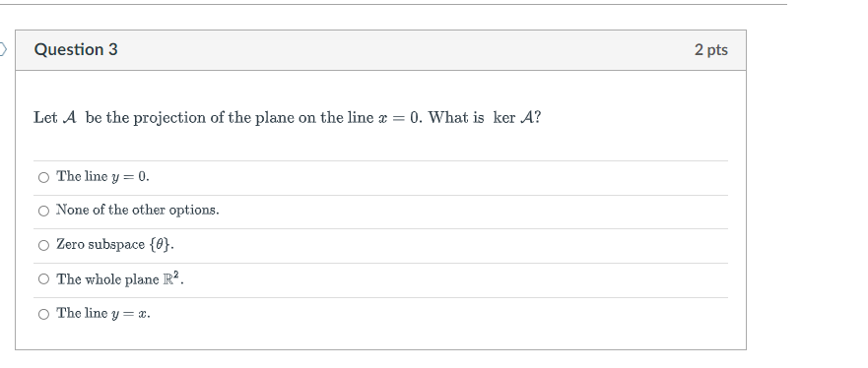Click the answer text "None of the other options."

(x=138, y=211)
